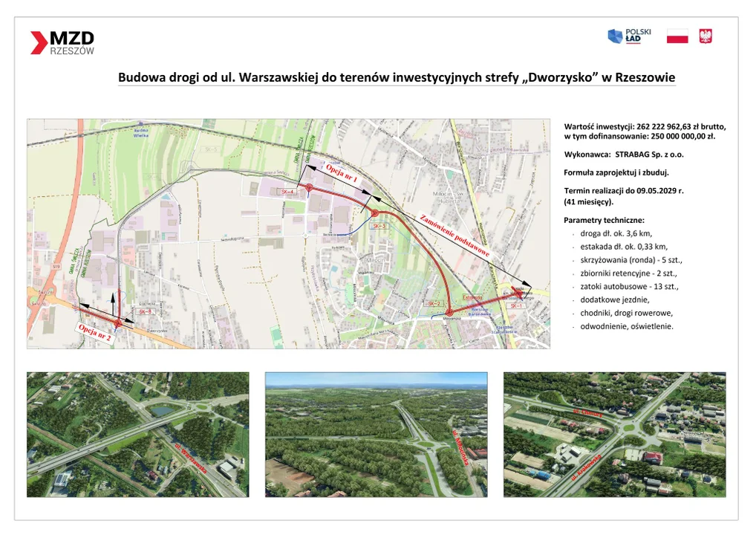
Task: Click the MZD Rzeszów logo
Action: pos(62,42)
